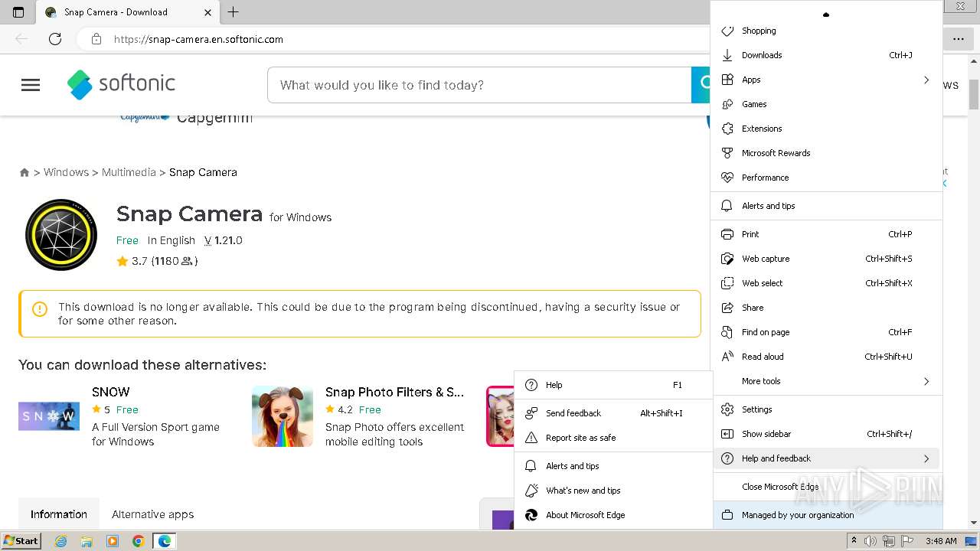Open the Start menu
This screenshot has height=551, width=980.
tap(21, 541)
